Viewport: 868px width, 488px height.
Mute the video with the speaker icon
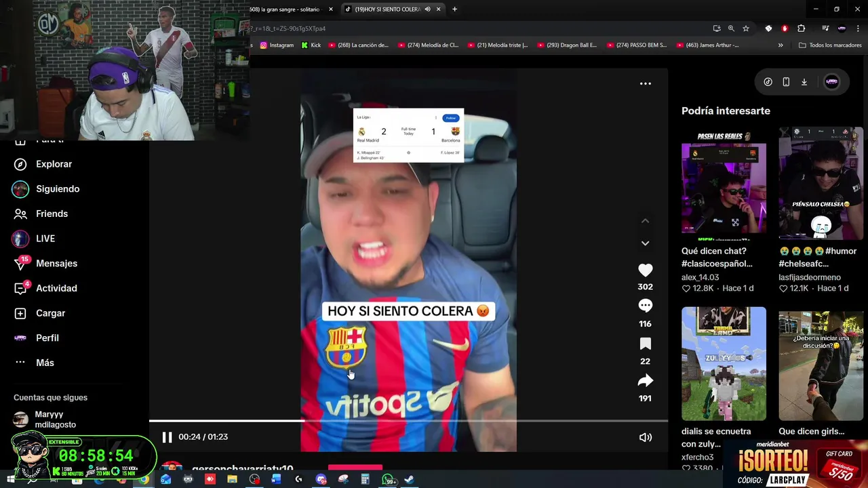click(646, 437)
